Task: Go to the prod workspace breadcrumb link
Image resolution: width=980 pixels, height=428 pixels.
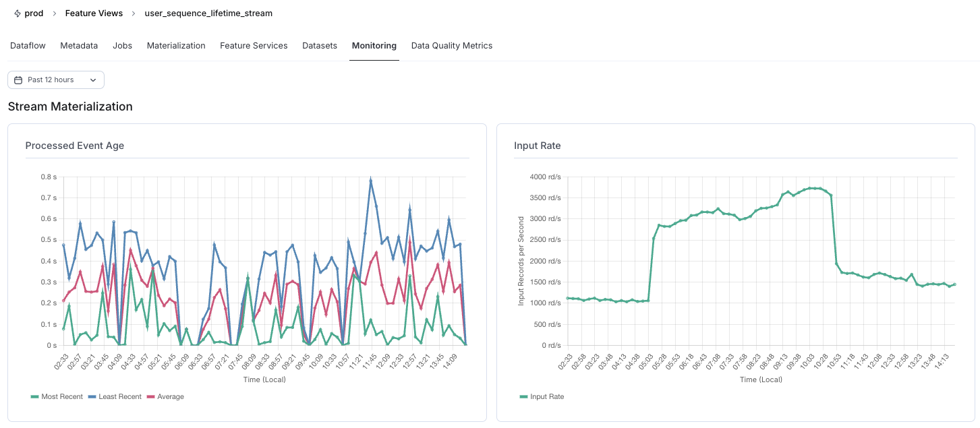Action: [x=34, y=13]
